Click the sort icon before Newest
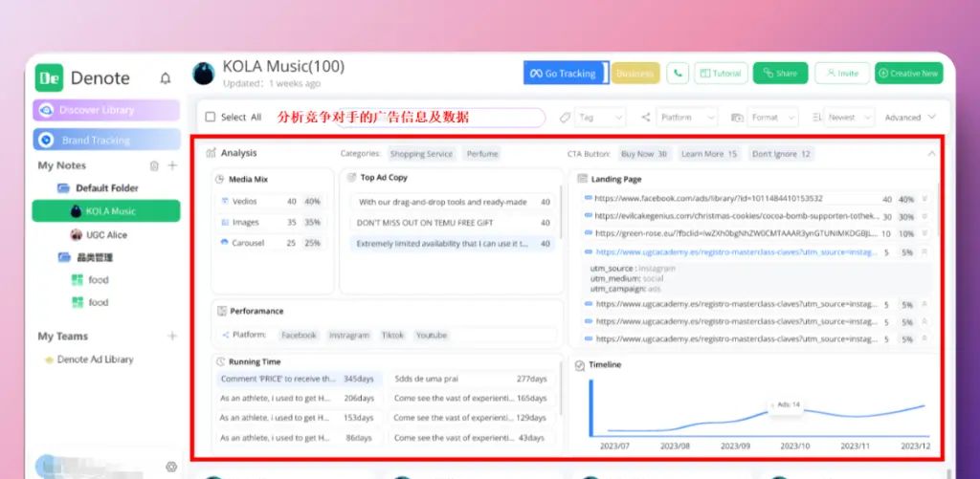Viewport: 980px width, 479px height. click(x=816, y=118)
